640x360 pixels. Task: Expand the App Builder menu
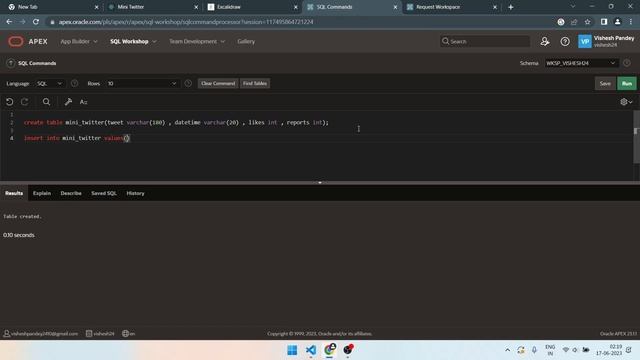[x=79, y=41]
